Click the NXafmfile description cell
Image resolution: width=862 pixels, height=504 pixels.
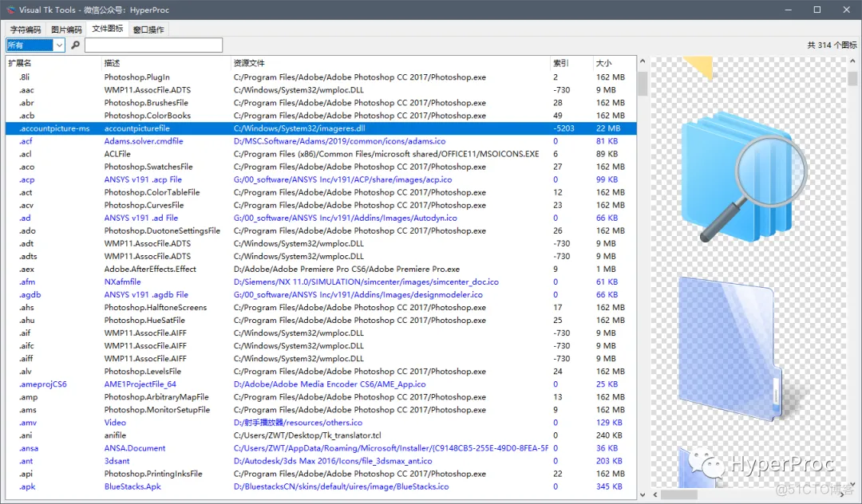click(x=123, y=282)
